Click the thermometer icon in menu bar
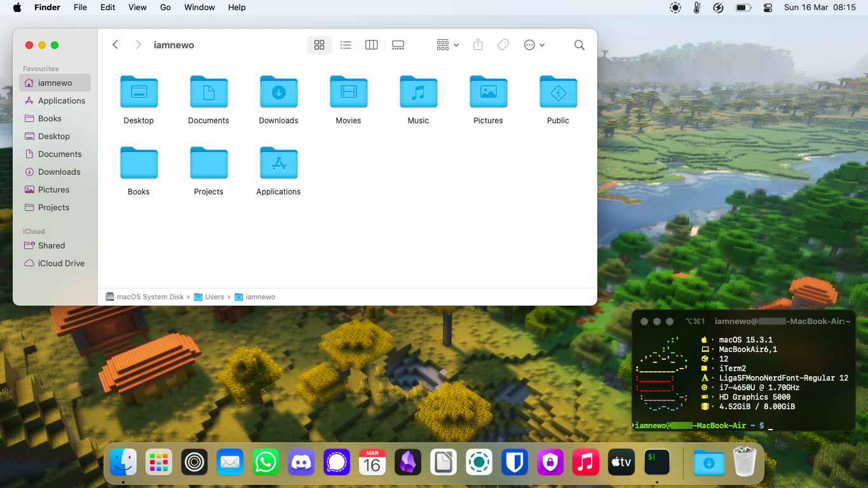868x488 pixels. click(697, 8)
